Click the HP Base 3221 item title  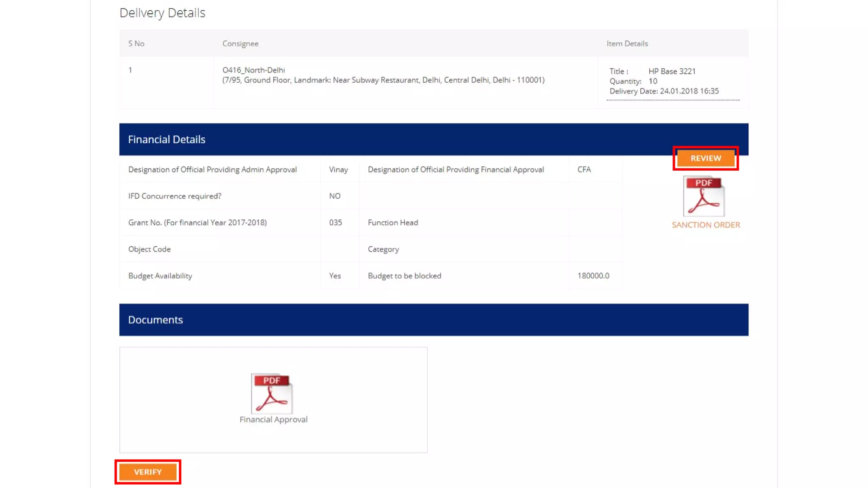(x=672, y=71)
